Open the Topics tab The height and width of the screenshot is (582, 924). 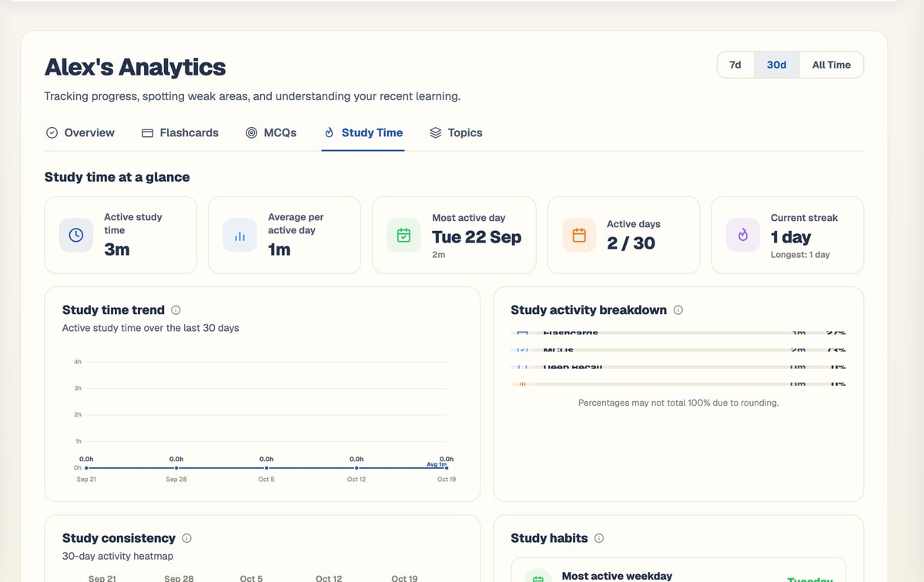click(456, 132)
